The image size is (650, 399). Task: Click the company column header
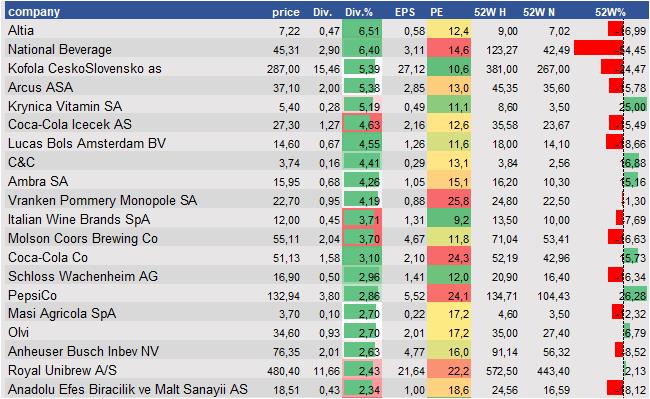34,12
